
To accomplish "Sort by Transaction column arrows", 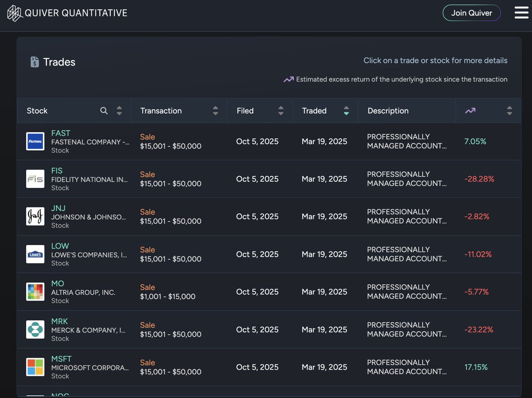I will point(216,110).
